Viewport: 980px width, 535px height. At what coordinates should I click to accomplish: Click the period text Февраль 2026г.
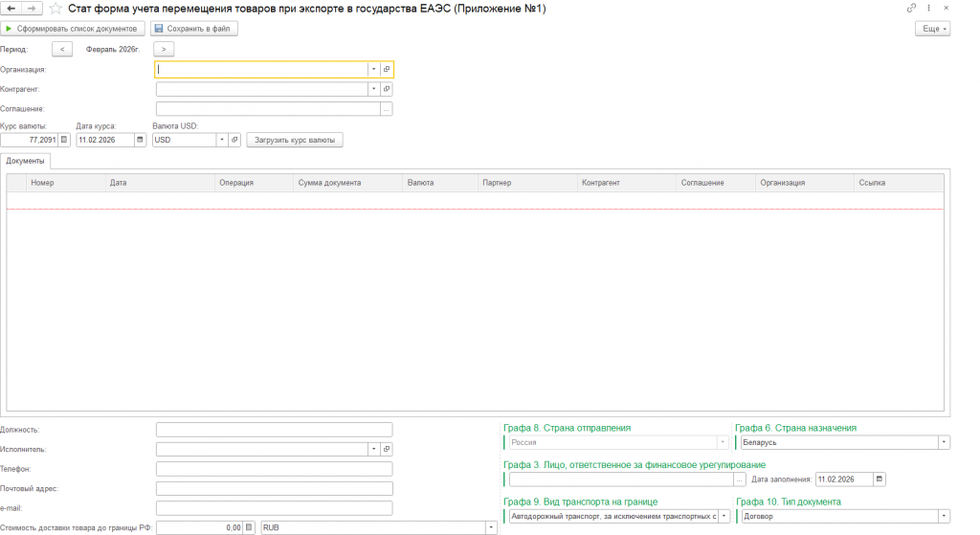click(113, 49)
